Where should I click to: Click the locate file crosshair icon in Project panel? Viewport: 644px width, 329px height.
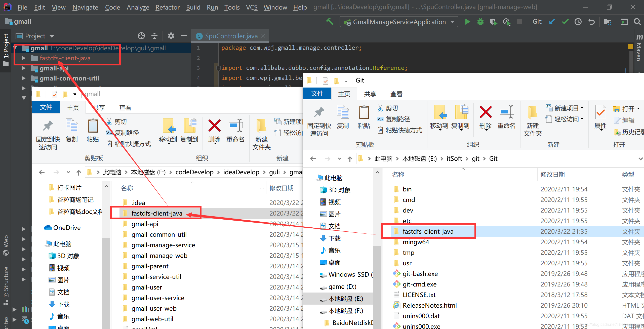141,36
